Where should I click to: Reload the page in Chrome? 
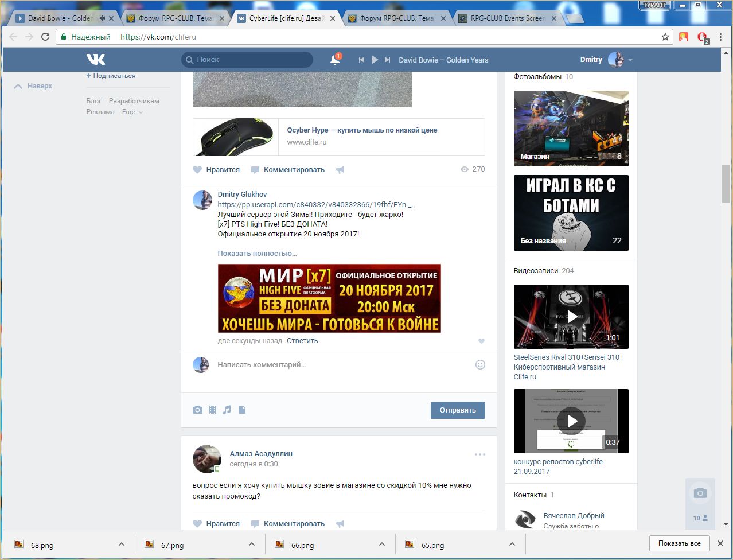pyautogui.click(x=45, y=37)
